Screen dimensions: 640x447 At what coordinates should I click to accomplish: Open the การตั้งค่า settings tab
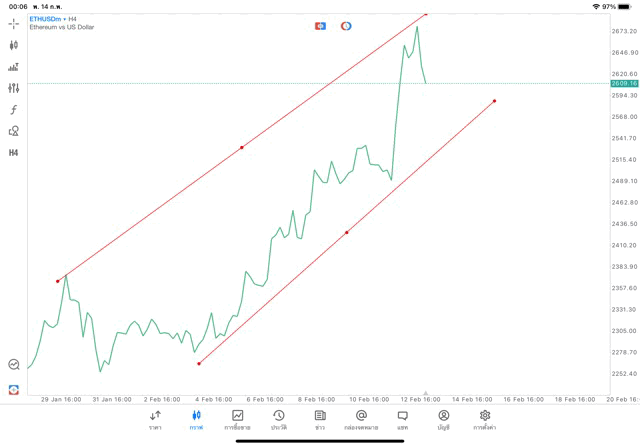click(x=485, y=419)
